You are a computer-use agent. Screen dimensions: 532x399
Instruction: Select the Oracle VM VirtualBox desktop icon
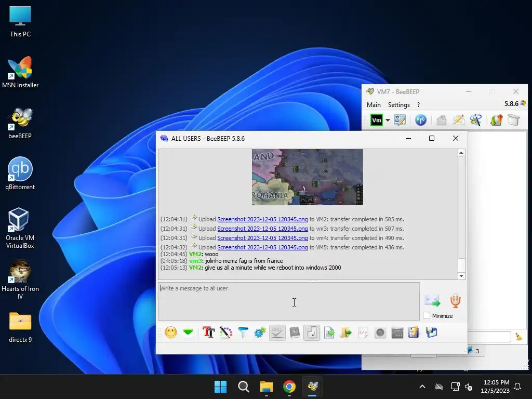coord(20,228)
